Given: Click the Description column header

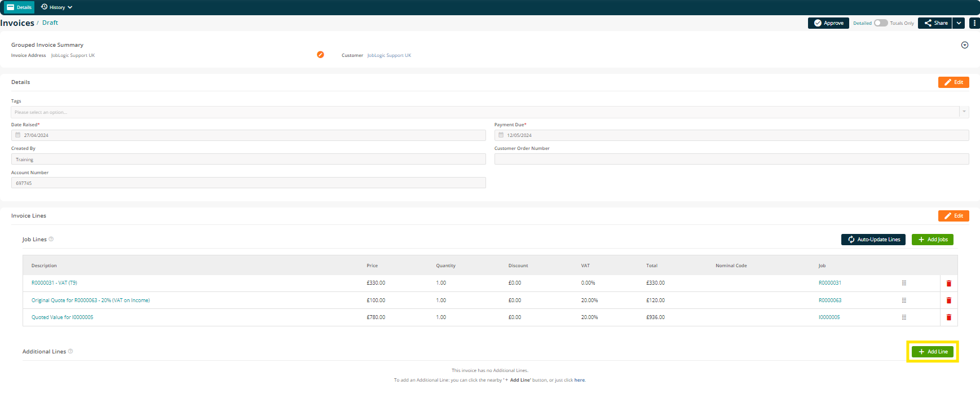Looking at the screenshot, I should (x=44, y=266).
